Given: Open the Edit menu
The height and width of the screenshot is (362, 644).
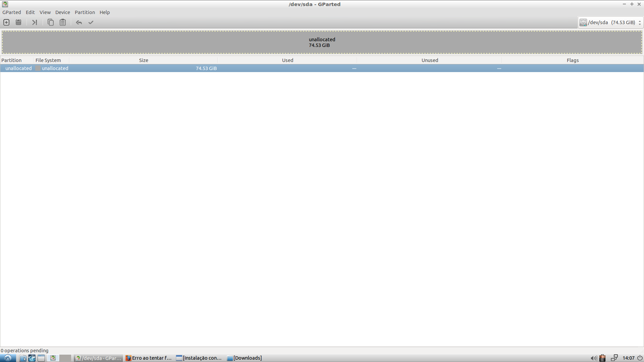Looking at the screenshot, I should click(x=30, y=12).
